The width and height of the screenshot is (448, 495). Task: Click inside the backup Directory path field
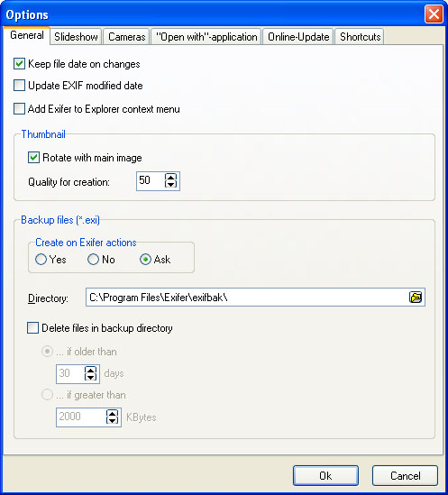pyautogui.click(x=247, y=297)
